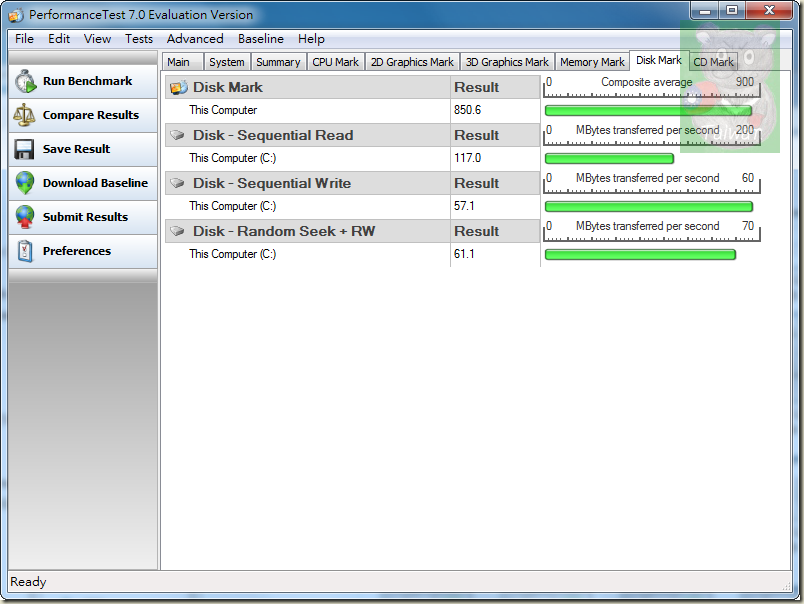Switch to the Summary tab
This screenshot has height=604, width=804.
[x=278, y=62]
